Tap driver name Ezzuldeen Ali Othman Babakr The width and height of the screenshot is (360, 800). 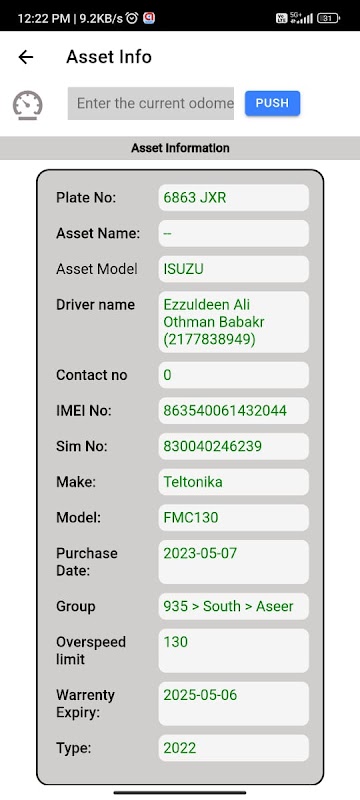[234, 322]
